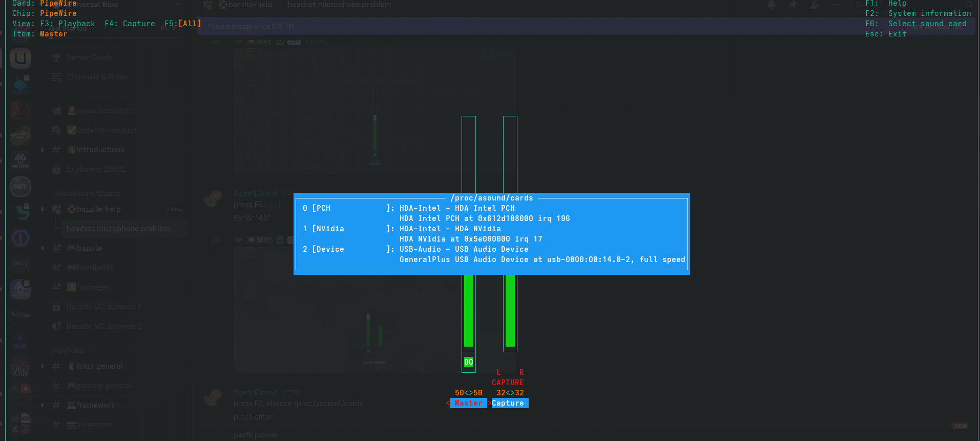The width and height of the screenshot is (980, 441).
Task: Open the three-dot more menu in Discord header
Action: [836, 5]
